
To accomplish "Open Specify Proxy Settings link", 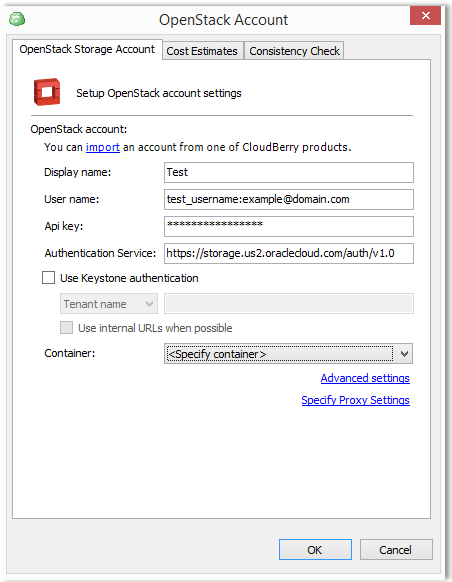I will [x=356, y=400].
